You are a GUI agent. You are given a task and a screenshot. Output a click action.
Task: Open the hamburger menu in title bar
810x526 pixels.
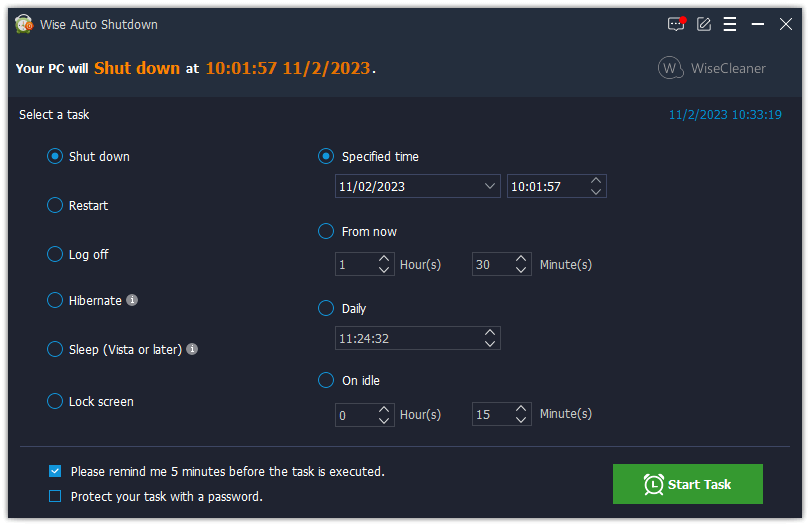(730, 24)
